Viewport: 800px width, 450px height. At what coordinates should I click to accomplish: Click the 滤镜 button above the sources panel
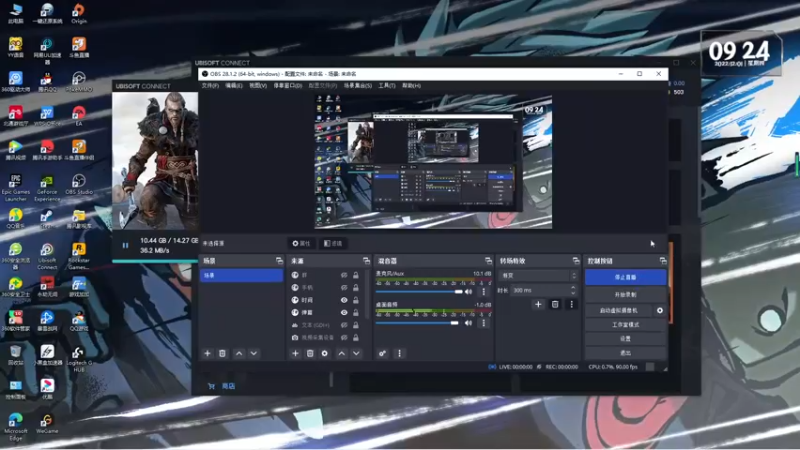(333, 243)
